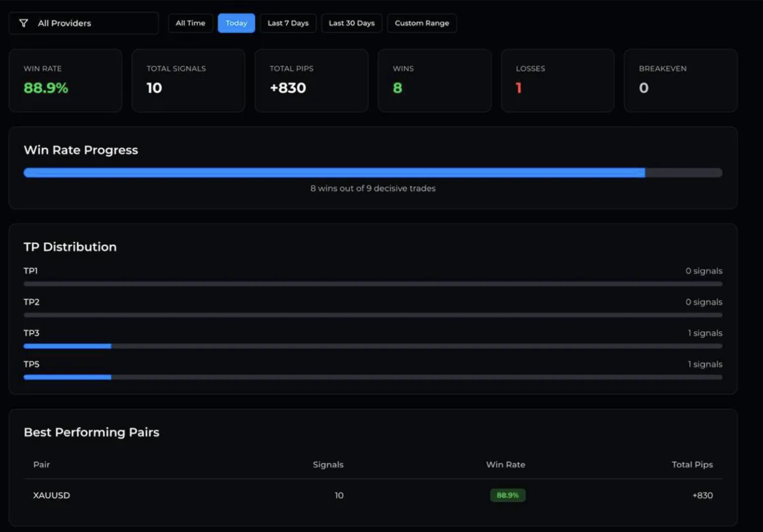763x532 pixels.
Task: Click the LOSSES card label
Action: pyautogui.click(x=530, y=69)
